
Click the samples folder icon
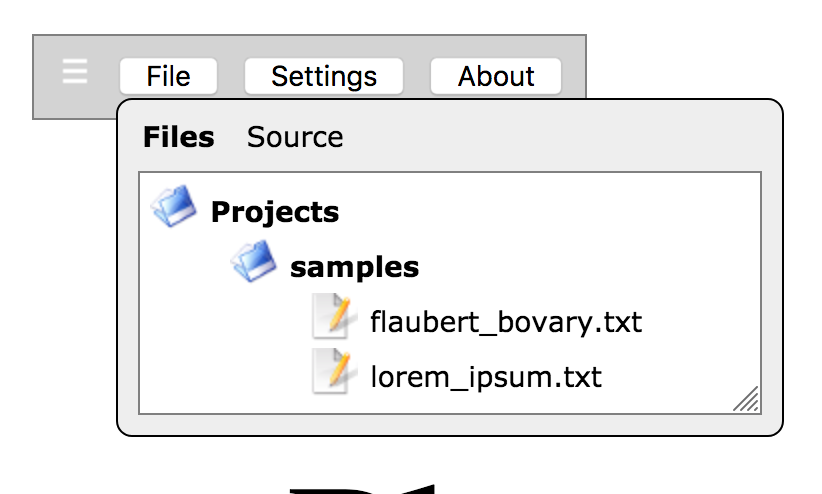[254, 261]
